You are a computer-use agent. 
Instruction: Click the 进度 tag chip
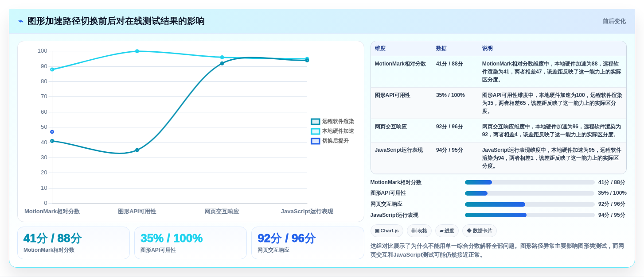pos(447,231)
